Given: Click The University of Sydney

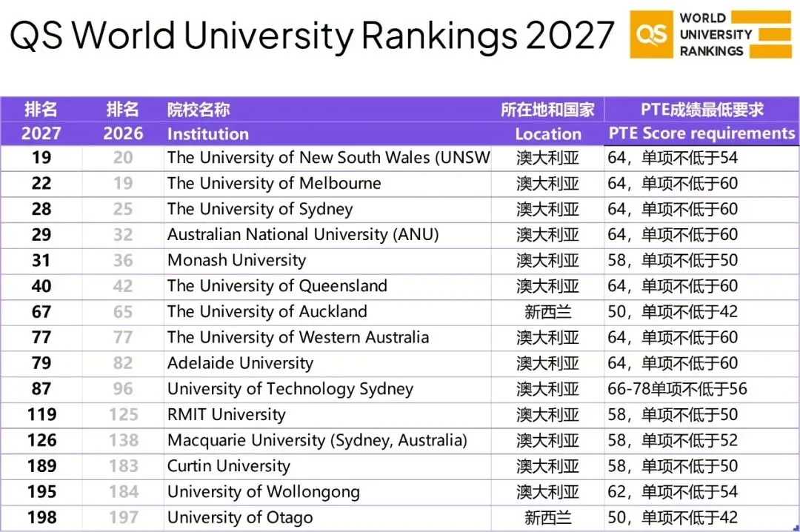Looking at the screenshot, I should click(260, 209).
